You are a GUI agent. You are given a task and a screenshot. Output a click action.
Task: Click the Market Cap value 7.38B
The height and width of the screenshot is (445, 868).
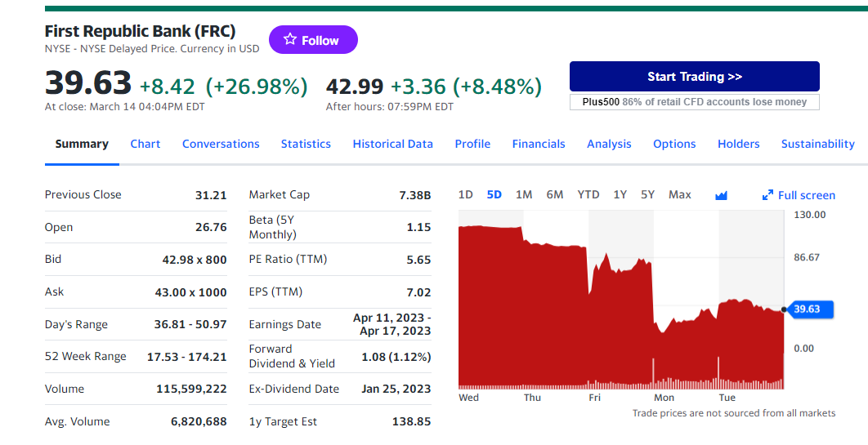click(x=415, y=195)
